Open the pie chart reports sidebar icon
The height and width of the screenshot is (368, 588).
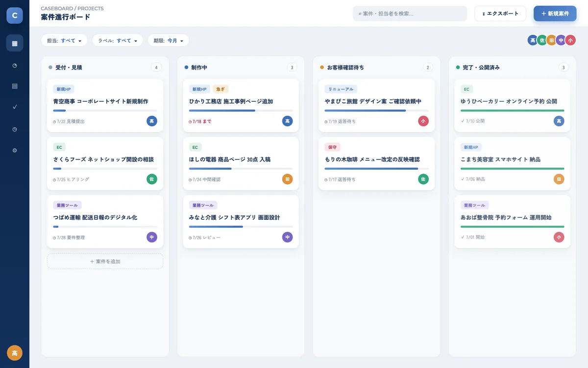coord(15,65)
